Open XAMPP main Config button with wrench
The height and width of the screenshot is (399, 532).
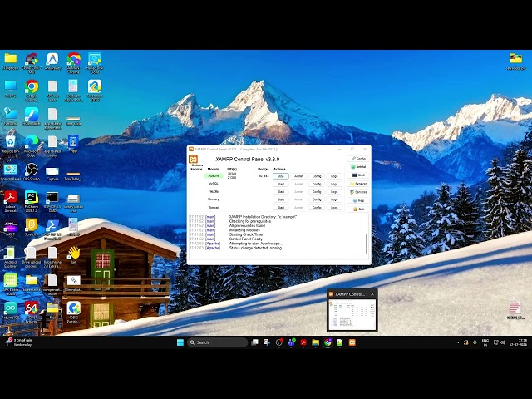pos(358,159)
